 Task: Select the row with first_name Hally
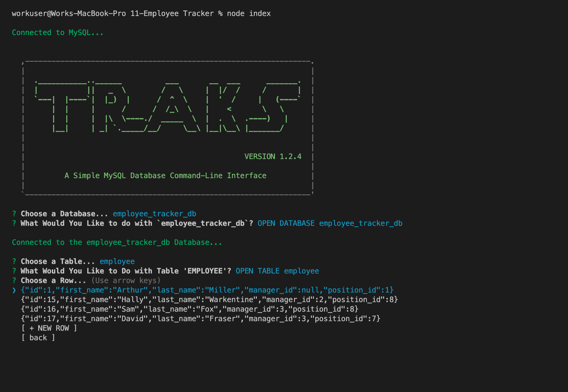pos(209,300)
